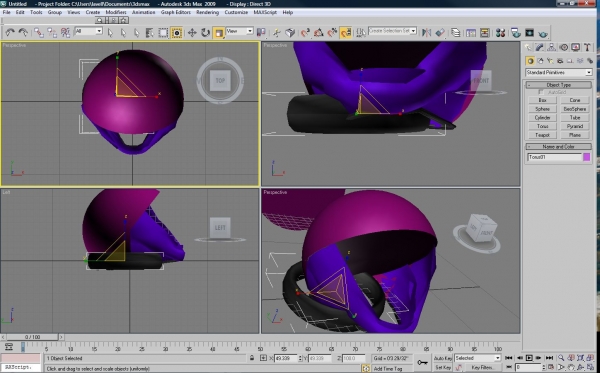Open the 'Selected' key target dropdown
The height and width of the screenshot is (373, 600).
478,358
